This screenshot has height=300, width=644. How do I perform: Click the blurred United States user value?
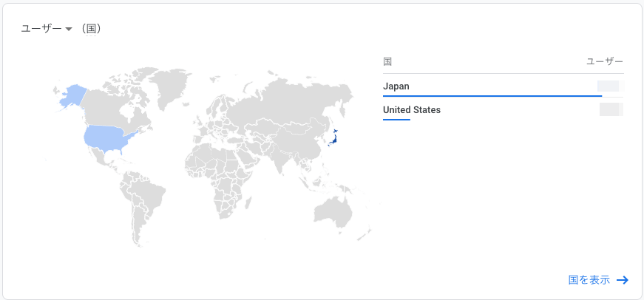coord(611,109)
